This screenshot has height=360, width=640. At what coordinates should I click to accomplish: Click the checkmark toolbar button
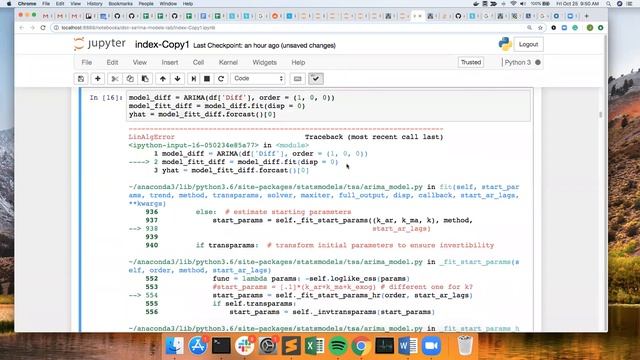(x=316, y=79)
